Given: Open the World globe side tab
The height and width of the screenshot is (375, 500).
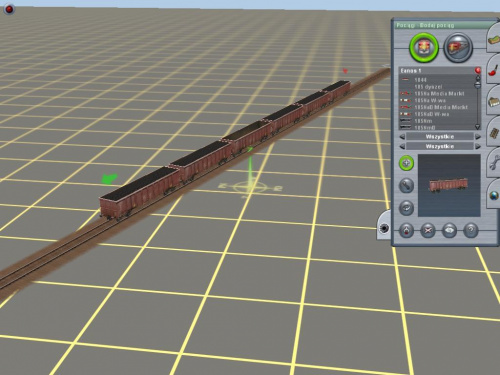Looking at the screenshot, I should pyautogui.click(x=494, y=195).
